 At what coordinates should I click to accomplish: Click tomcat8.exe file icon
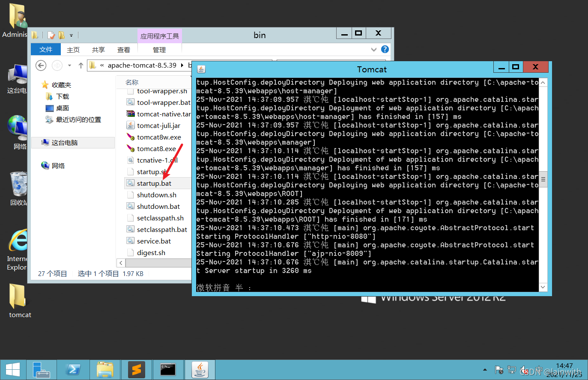click(x=131, y=148)
